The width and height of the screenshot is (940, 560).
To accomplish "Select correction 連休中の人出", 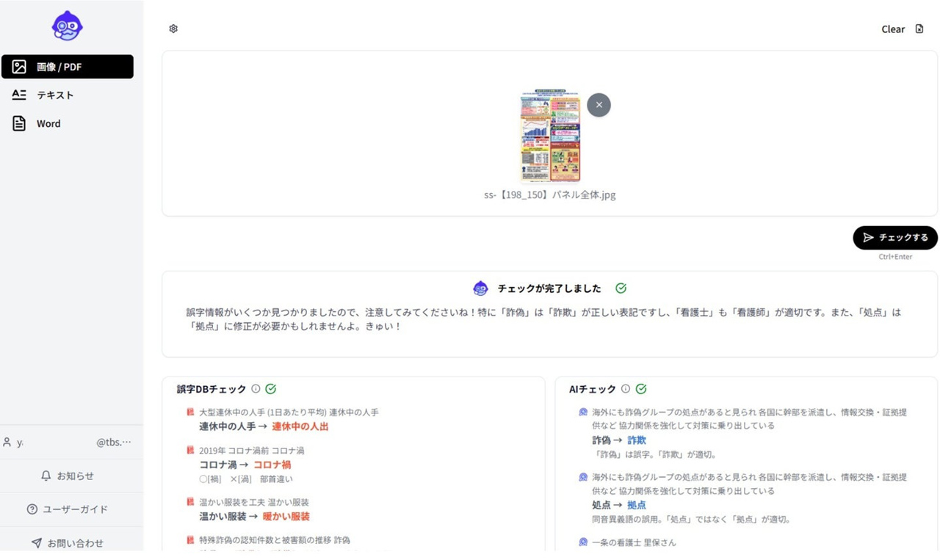I will tap(300, 426).
